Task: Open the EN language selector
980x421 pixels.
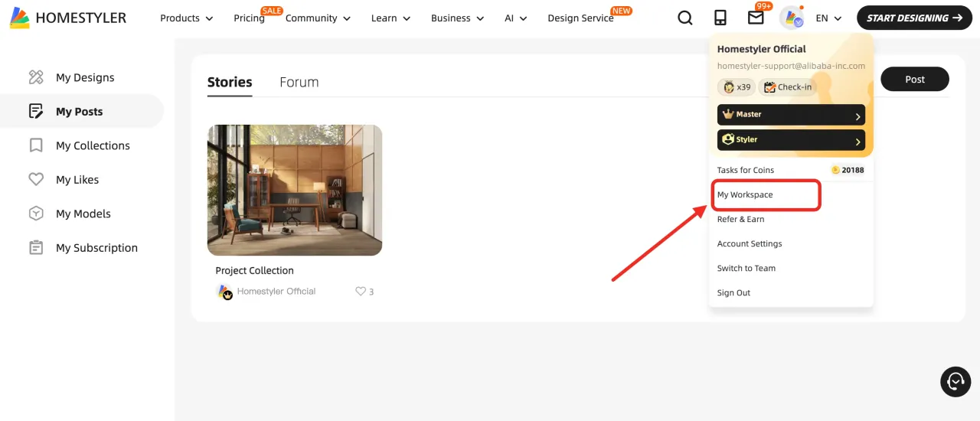Action: click(x=828, y=18)
